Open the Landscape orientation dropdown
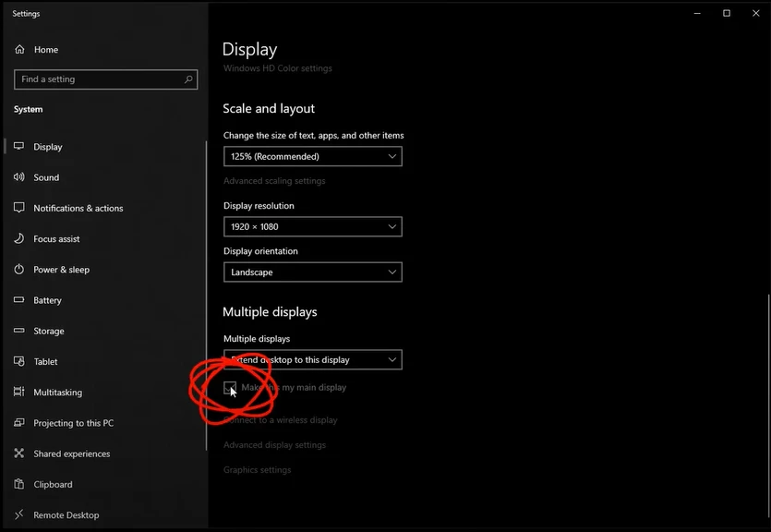 pyautogui.click(x=313, y=272)
